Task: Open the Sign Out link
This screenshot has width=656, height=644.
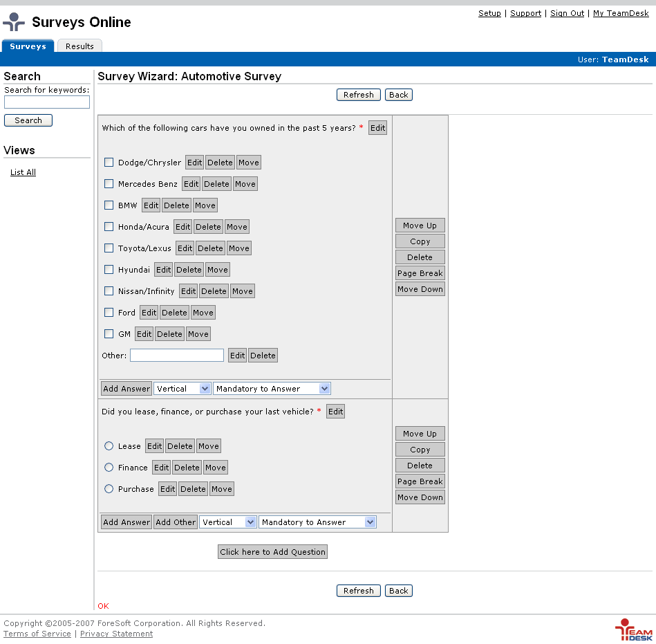Action: point(567,13)
